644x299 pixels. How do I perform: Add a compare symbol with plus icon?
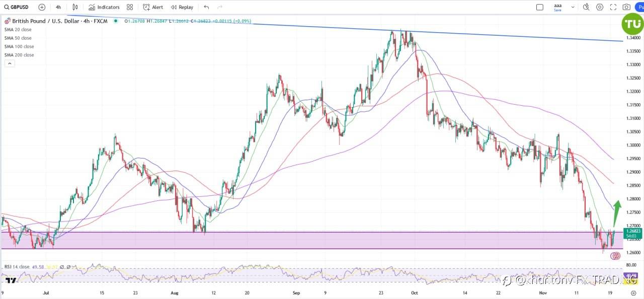pos(42,7)
